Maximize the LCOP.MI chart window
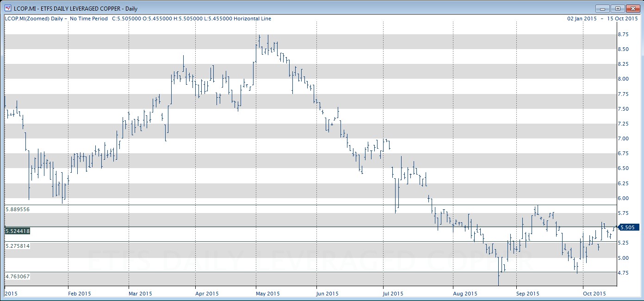644x301 pixels. pos(617,8)
